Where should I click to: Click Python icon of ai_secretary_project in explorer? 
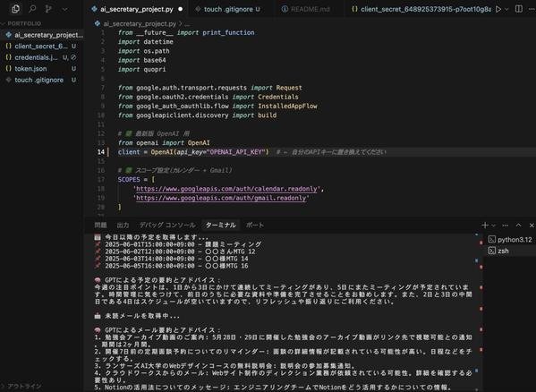click(9, 35)
